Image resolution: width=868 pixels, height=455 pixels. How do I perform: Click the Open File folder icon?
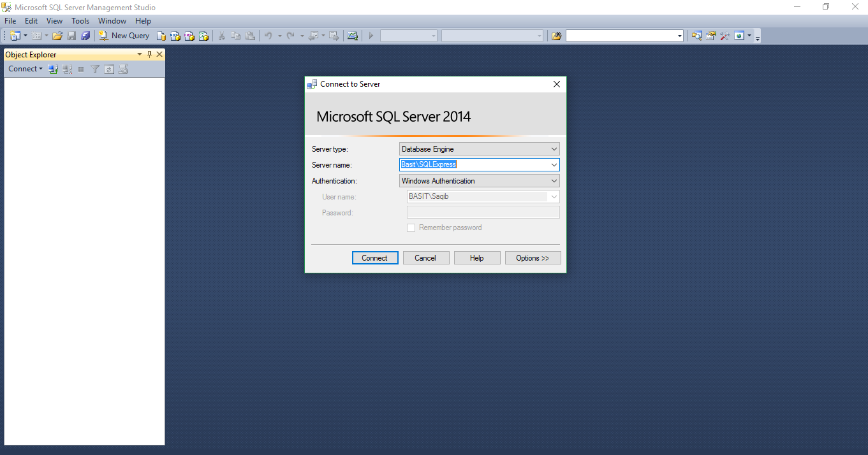click(57, 36)
